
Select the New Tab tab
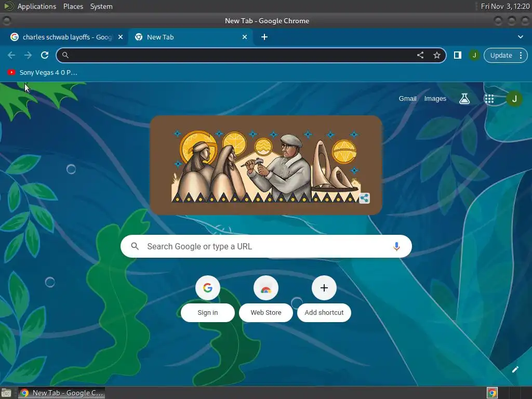[x=191, y=37]
